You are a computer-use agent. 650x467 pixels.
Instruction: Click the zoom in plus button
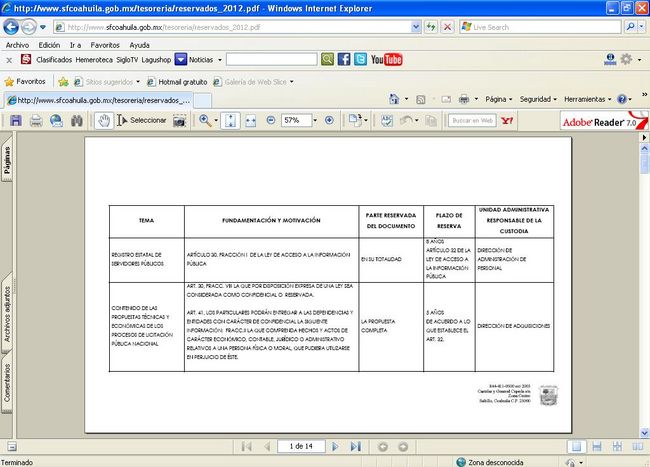[x=329, y=120]
